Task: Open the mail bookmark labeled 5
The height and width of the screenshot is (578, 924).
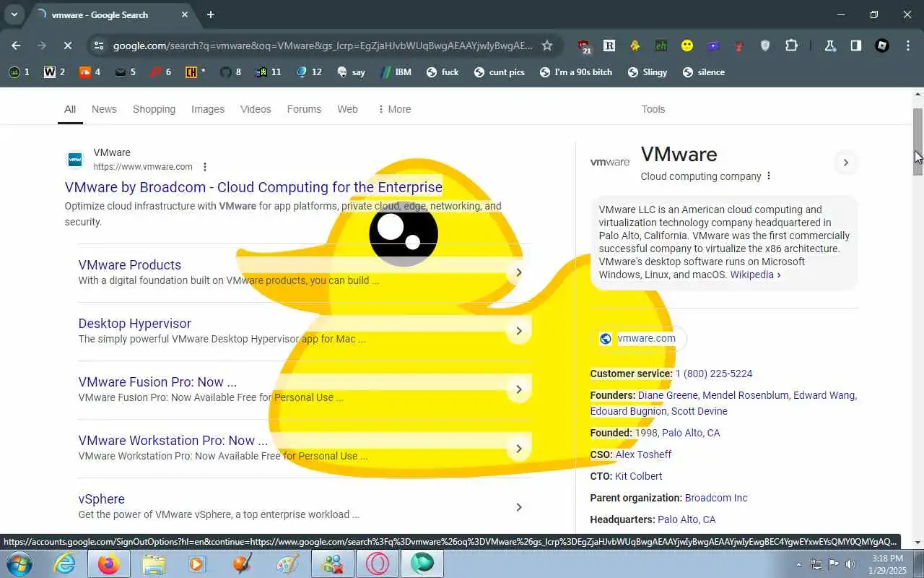Action: pos(125,72)
